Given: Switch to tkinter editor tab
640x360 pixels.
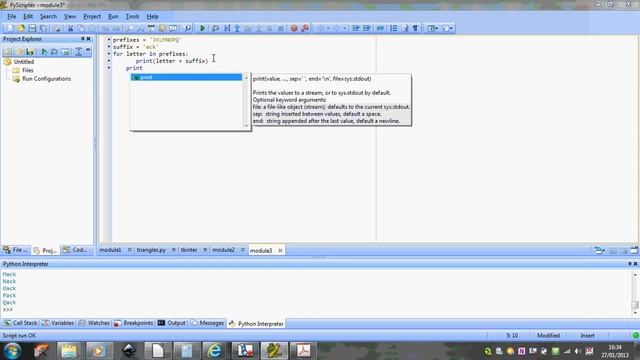Looking at the screenshot, I should [189, 250].
